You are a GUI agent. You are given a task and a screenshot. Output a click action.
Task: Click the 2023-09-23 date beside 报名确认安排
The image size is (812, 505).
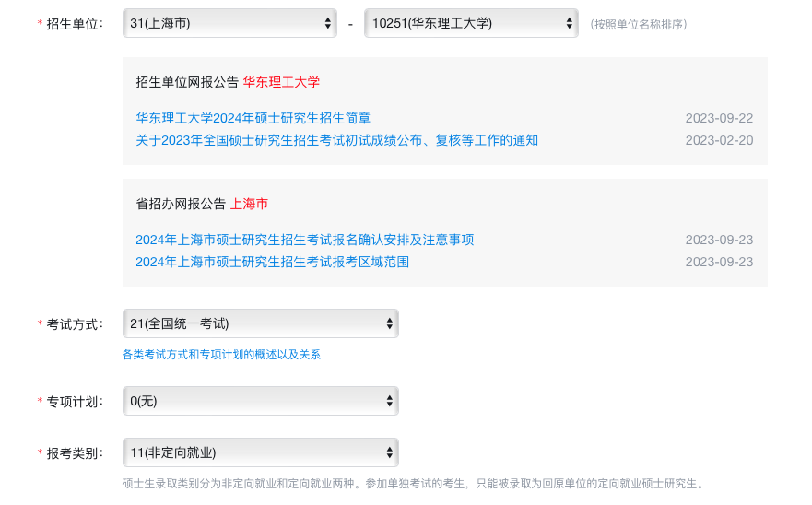[x=719, y=240]
